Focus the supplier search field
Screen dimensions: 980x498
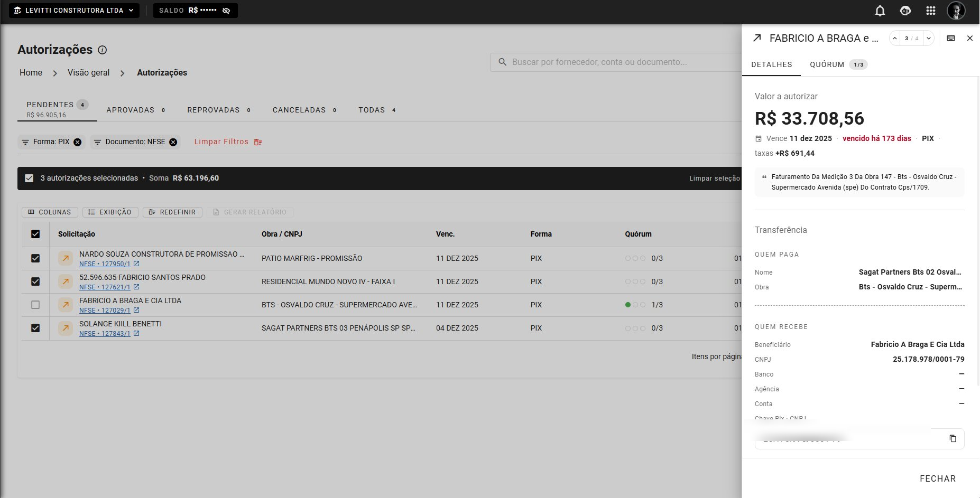[616, 62]
